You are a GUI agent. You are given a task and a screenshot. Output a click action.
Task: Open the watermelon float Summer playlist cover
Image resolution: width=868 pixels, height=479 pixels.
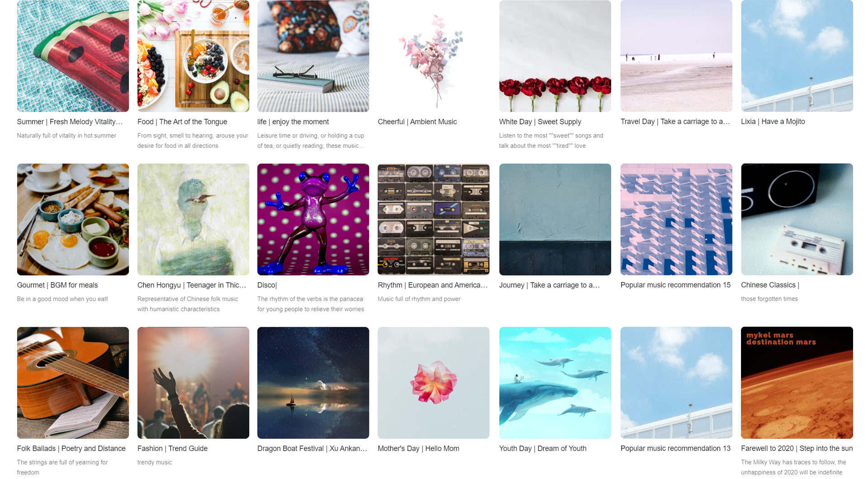tap(73, 56)
